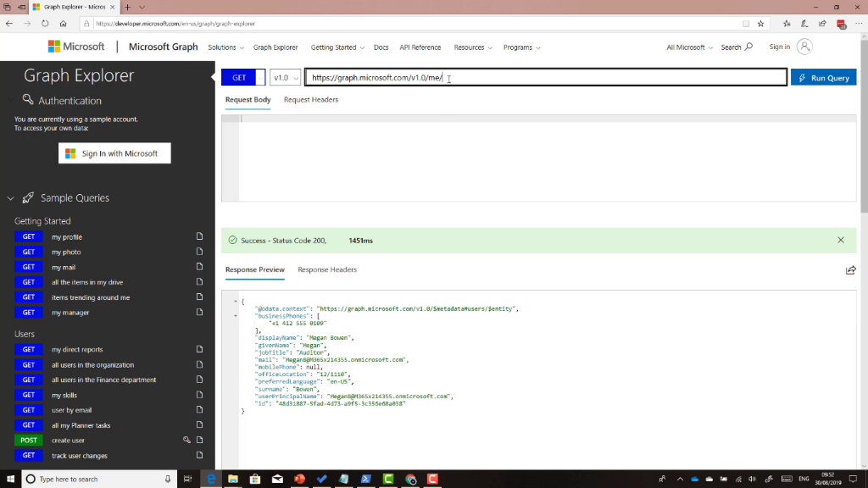This screenshot has height=488, width=868.
Task: Click the Search link in header
Action: [737, 47]
